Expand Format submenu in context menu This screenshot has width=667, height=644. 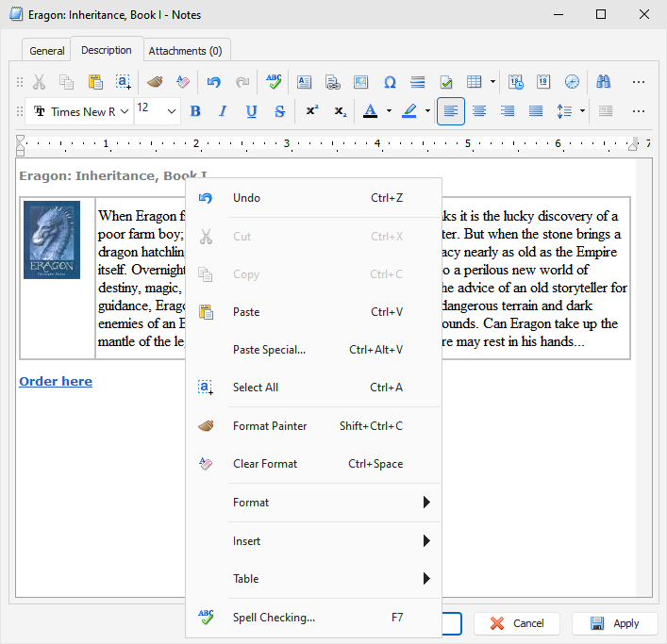(x=313, y=503)
